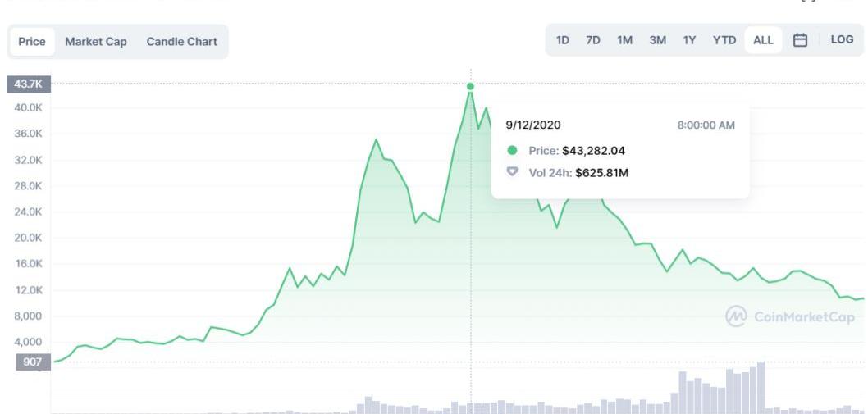Screen dimensions: 868x414
Task: Click the volume shield icon in tooltip
Action: tap(512, 172)
